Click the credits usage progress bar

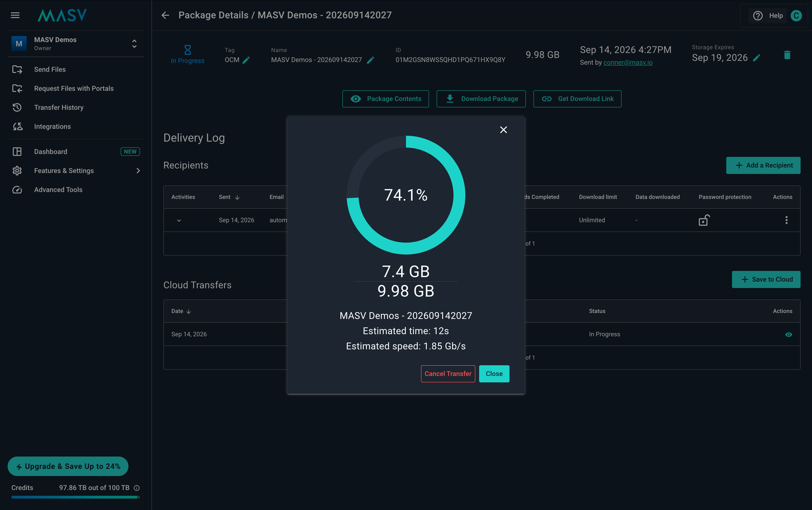coord(76,497)
